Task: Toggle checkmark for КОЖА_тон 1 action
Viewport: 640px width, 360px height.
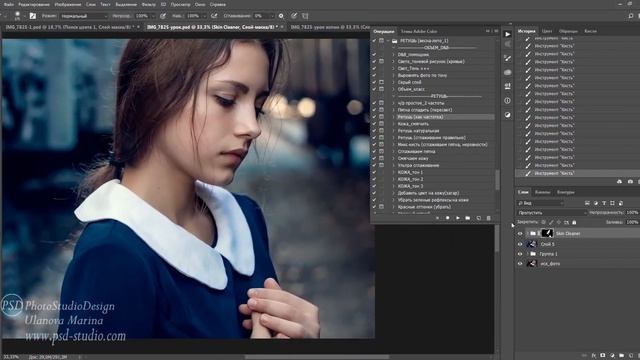Action: (374, 172)
